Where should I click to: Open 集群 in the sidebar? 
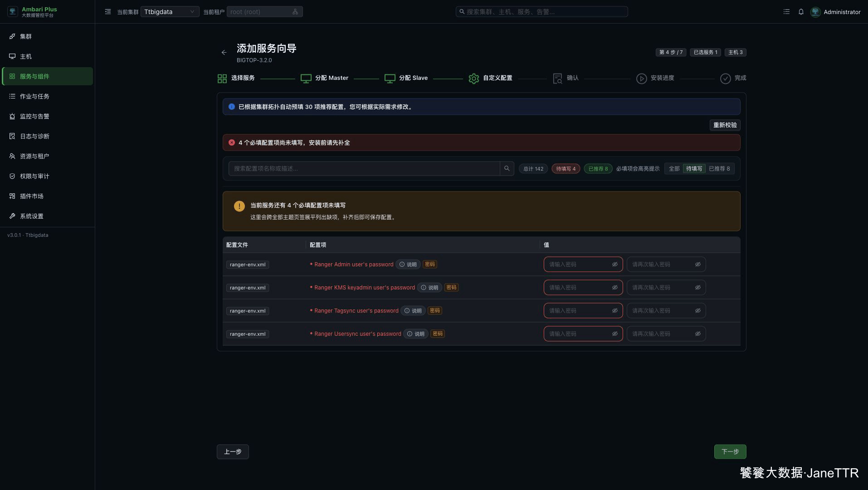48,36
